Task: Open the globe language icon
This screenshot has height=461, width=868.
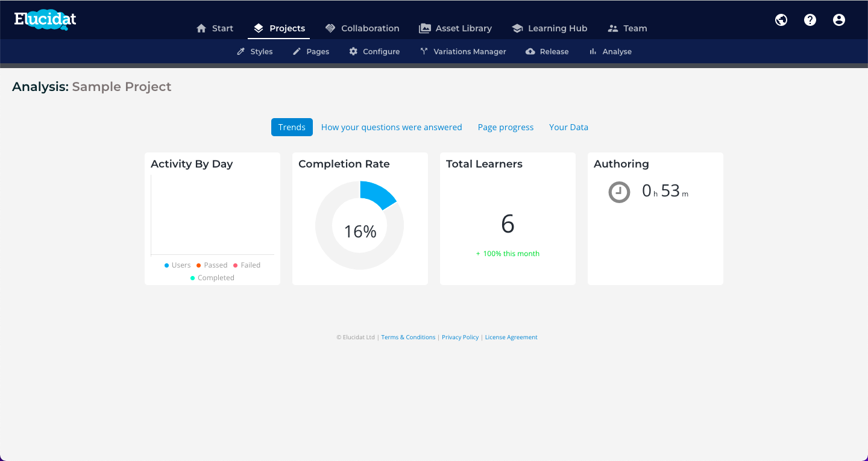Action: click(x=781, y=20)
